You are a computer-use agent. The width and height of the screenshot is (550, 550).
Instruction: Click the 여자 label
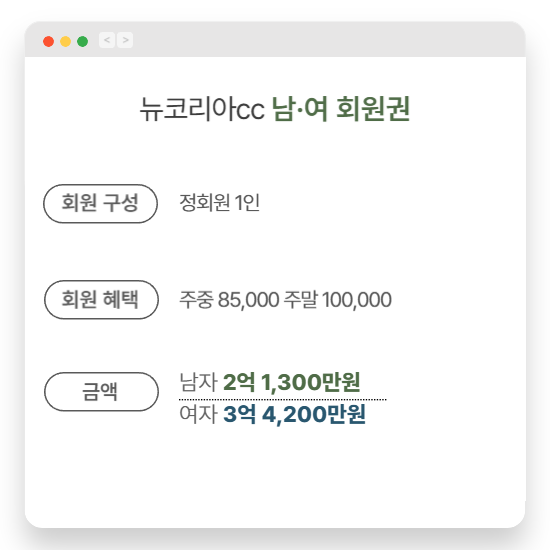point(199,414)
